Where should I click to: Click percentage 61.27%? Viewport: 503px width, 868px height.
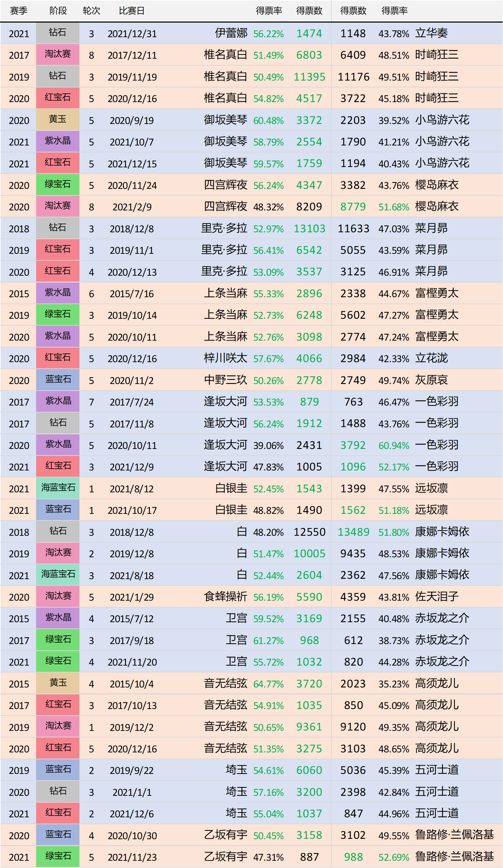pyautogui.click(x=268, y=641)
